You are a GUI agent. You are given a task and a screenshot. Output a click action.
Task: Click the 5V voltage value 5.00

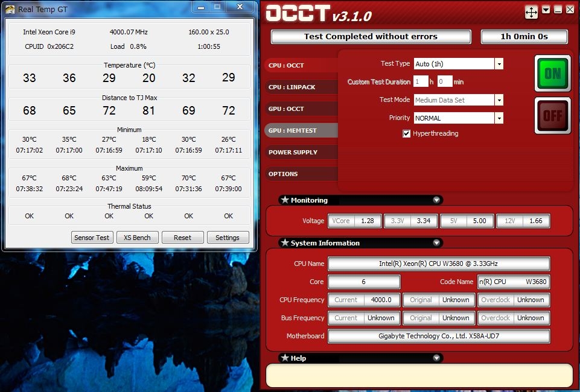[x=480, y=221]
